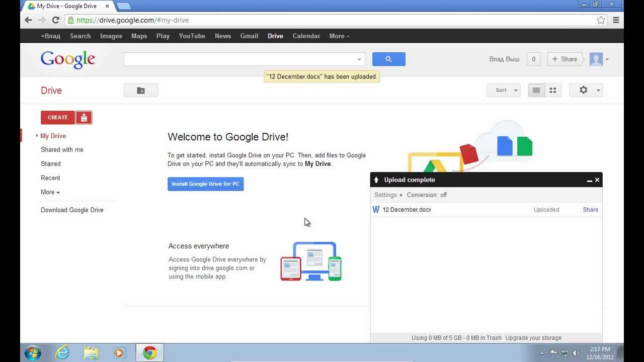Click the notifications count box

pyautogui.click(x=533, y=59)
